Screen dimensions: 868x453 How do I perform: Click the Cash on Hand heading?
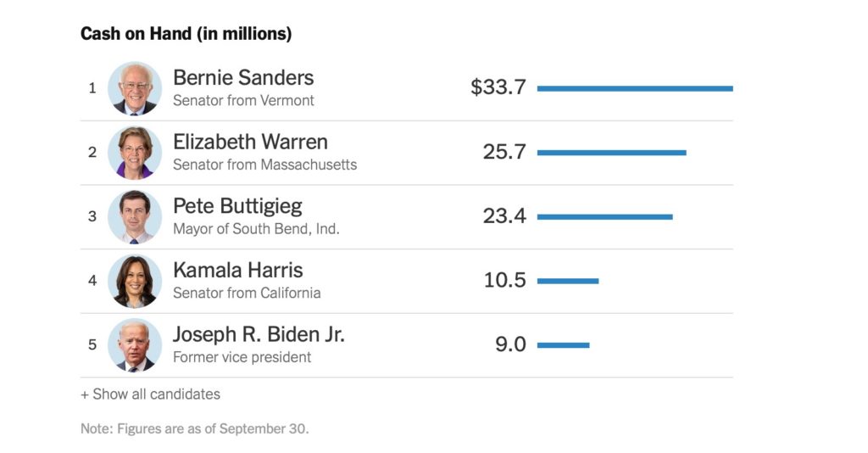(x=186, y=34)
